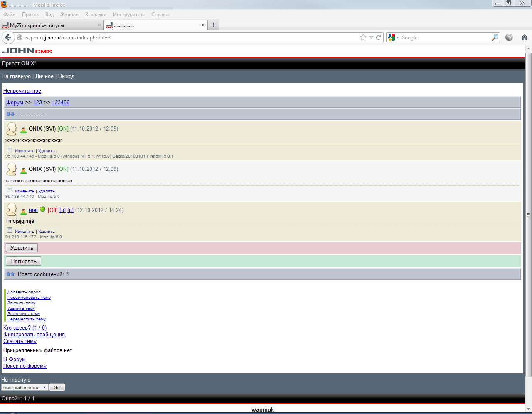Select checkbox under test user's post
Viewport: 532px width, 414px height.
[10, 230]
